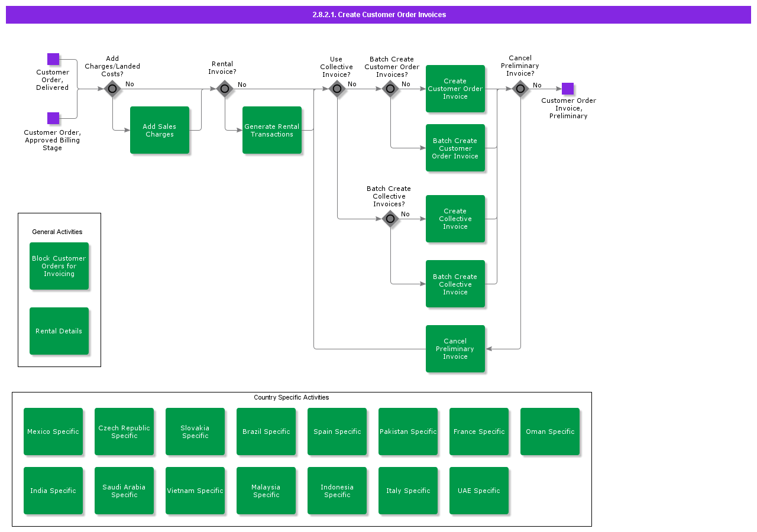This screenshot has width=757, height=532.
Task: Select the Brazil Specific activity box
Action: click(x=266, y=432)
